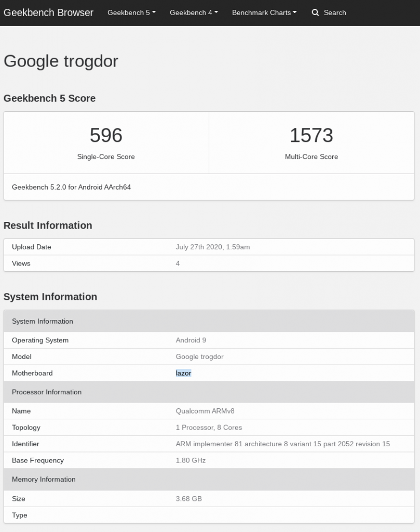Open the Geekbench 5 dropdown menu
The width and height of the screenshot is (420, 532).
(131, 12)
